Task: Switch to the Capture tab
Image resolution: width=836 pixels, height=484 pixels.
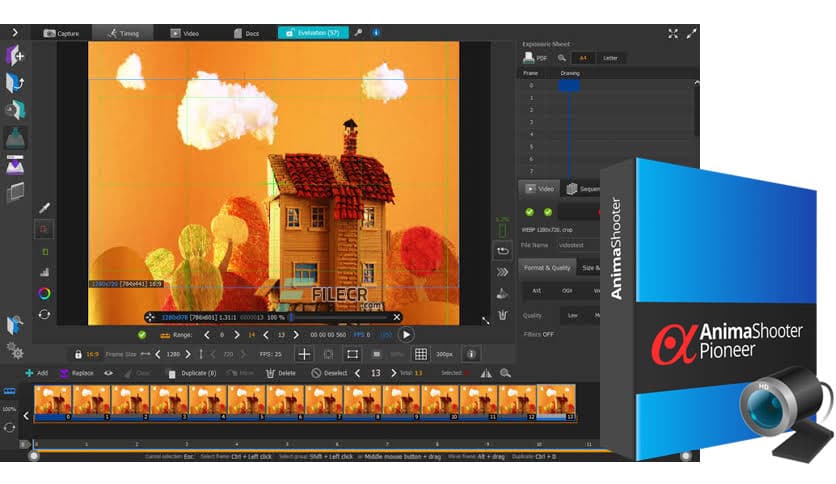Action: 61,33
